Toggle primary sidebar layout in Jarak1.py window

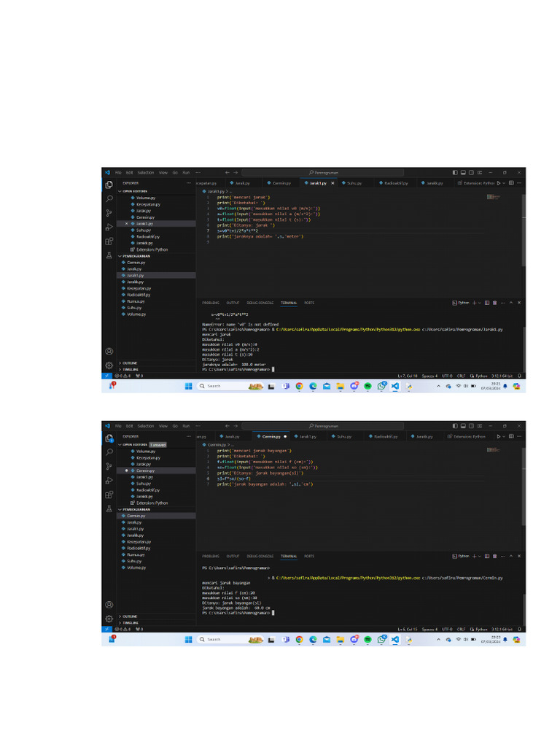tap(456, 172)
